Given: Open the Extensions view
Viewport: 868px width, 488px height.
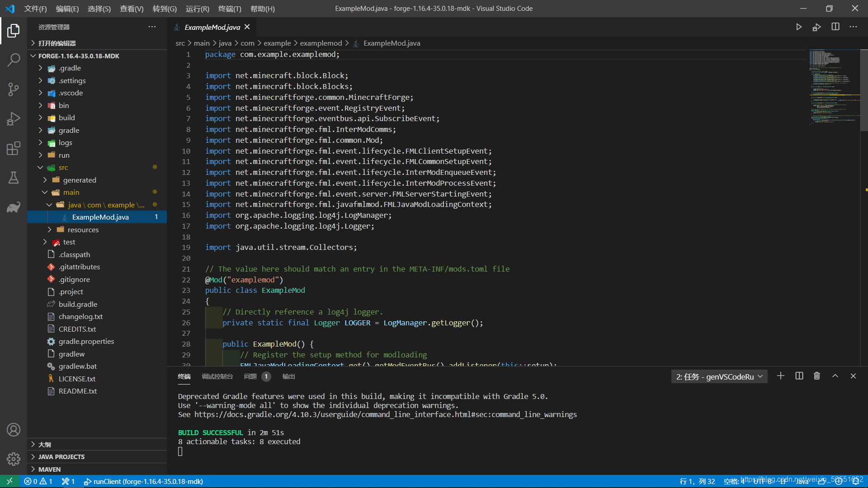Looking at the screenshot, I should click(14, 148).
